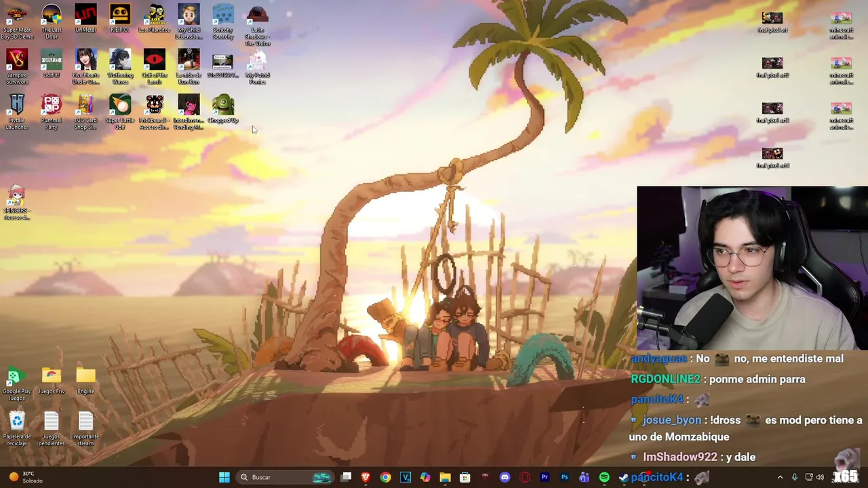Screen dimensions: 868x488
Task: Select the Interdimensional Vending Machine shortcut
Action: 189,113
